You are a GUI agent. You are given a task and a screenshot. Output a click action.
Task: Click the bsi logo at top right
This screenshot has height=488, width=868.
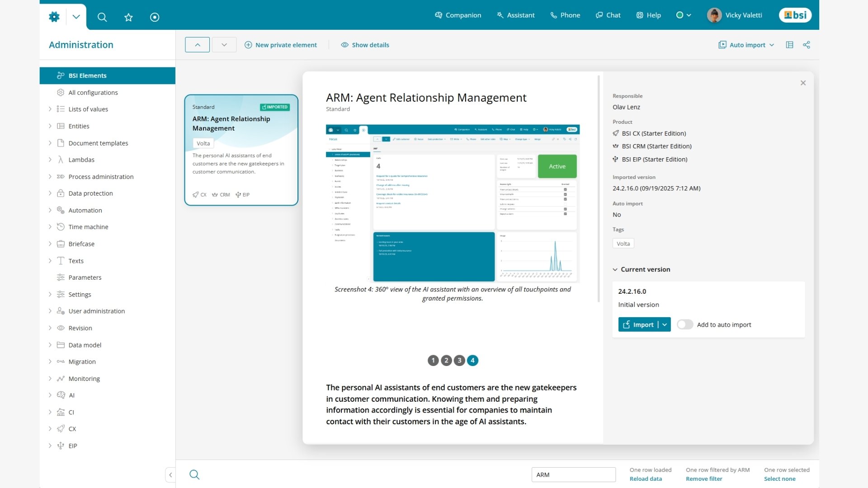(795, 14)
